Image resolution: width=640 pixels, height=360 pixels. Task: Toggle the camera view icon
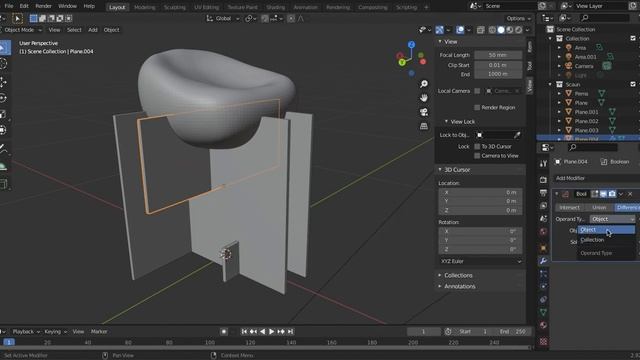point(424,112)
